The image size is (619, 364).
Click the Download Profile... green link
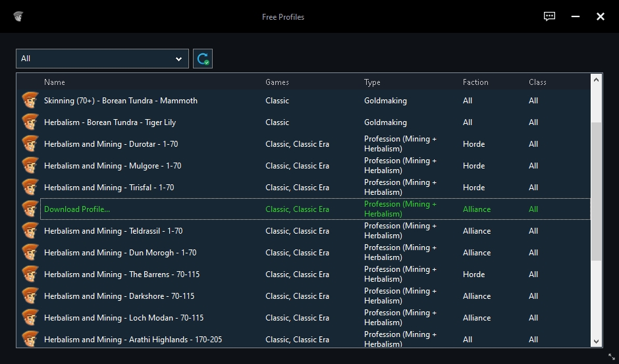point(77,209)
